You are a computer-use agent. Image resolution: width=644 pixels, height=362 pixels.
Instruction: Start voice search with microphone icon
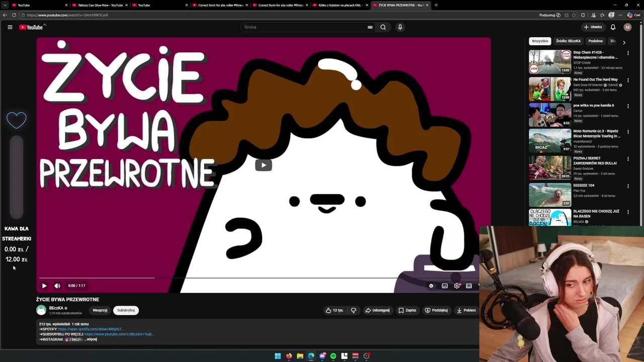tap(400, 27)
